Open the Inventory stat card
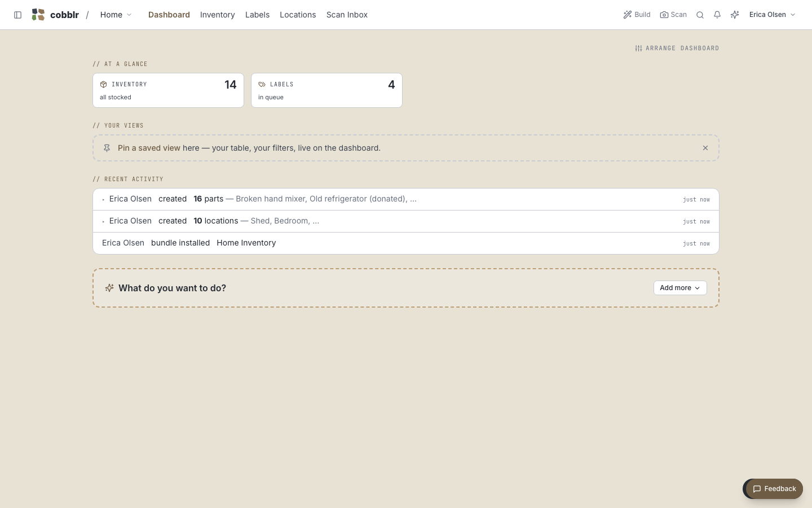 168,90
